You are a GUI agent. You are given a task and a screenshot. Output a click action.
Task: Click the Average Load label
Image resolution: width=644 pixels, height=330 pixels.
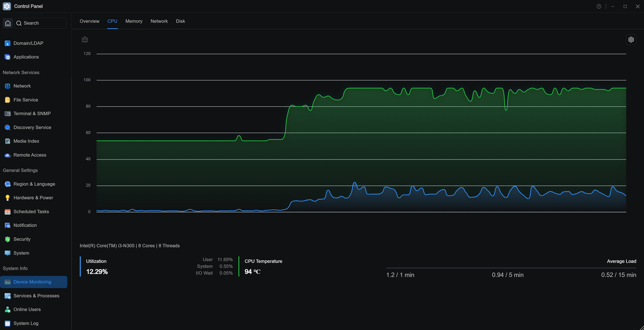coord(622,262)
